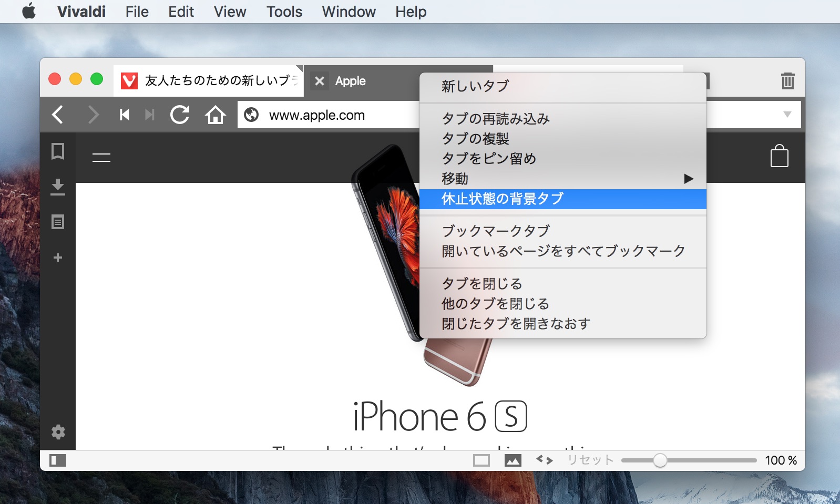Viewport: 840px width, 504px height.
Task: Open the Downloads panel
Action: [58, 187]
